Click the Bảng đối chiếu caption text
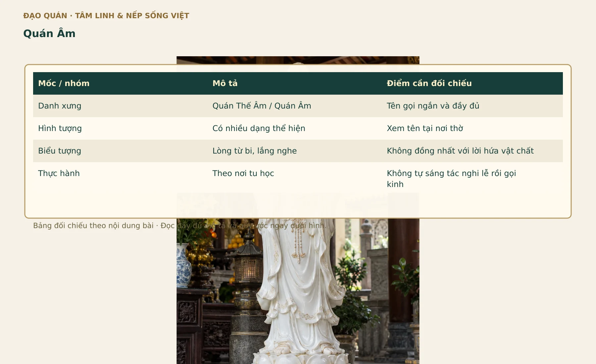The image size is (596, 364). (x=180, y=226)
